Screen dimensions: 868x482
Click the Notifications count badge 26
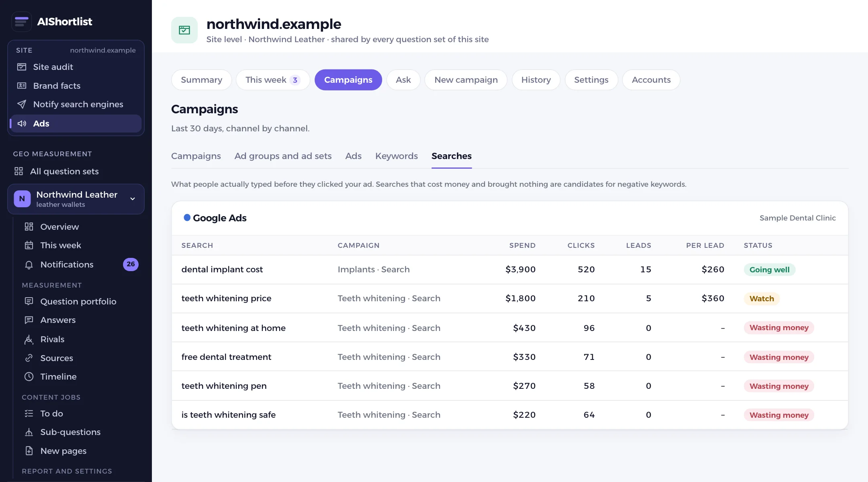click(x=131, y=264)
